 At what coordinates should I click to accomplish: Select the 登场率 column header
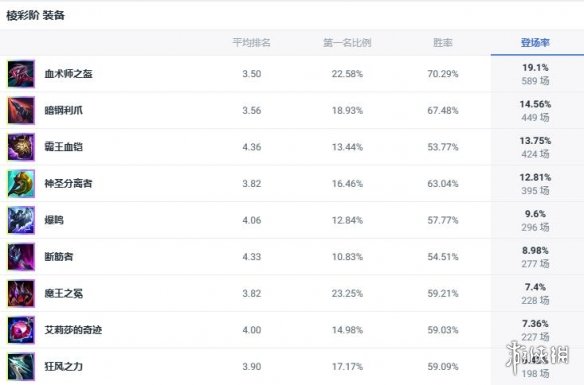point(535,42)
